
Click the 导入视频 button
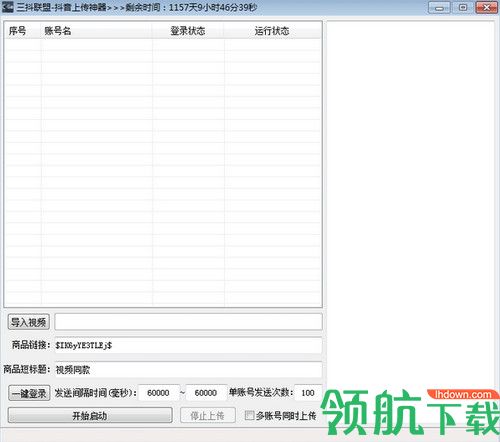(29, 322)
